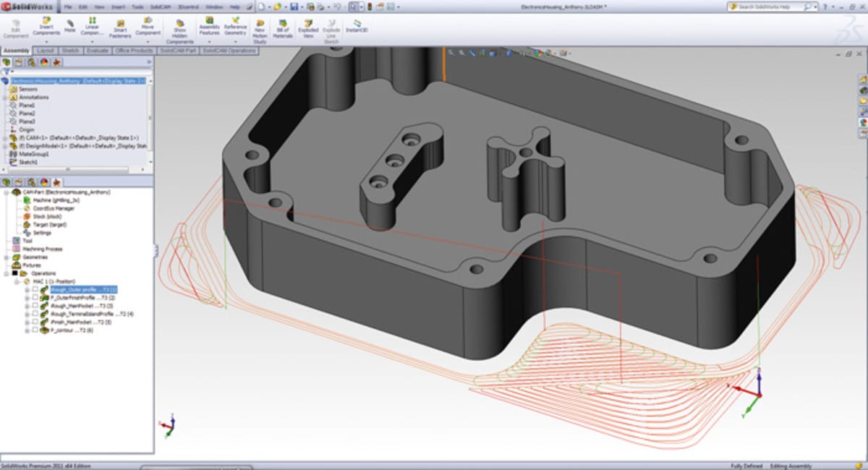Toggle Instant3D in the toolbar
Image resolution: width=868 pixels, height=470 pixels.
(x=355, y=23)
